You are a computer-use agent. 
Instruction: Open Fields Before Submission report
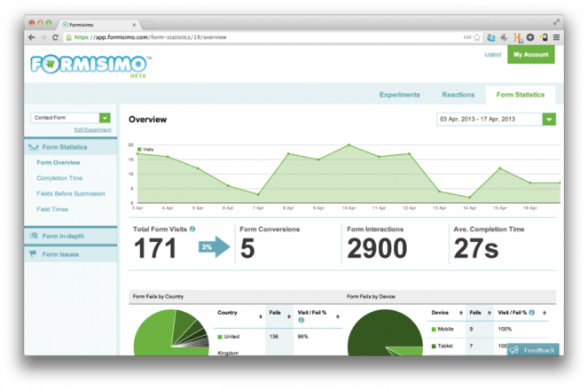[x=70, y=194]
